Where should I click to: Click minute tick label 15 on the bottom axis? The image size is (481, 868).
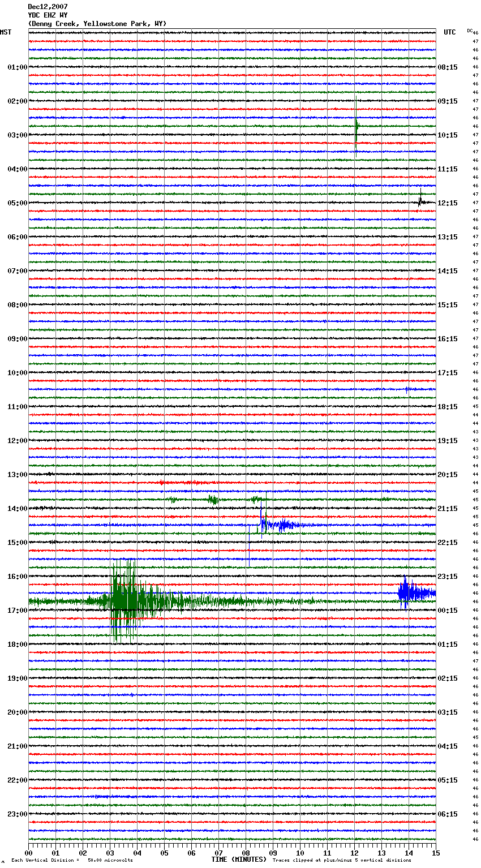click(x=436, y=853)
